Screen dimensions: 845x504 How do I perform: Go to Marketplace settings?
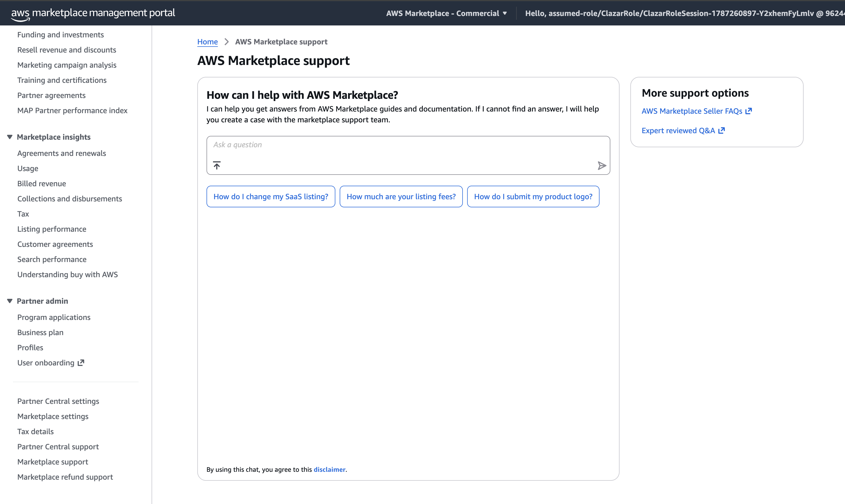[53, 416]
